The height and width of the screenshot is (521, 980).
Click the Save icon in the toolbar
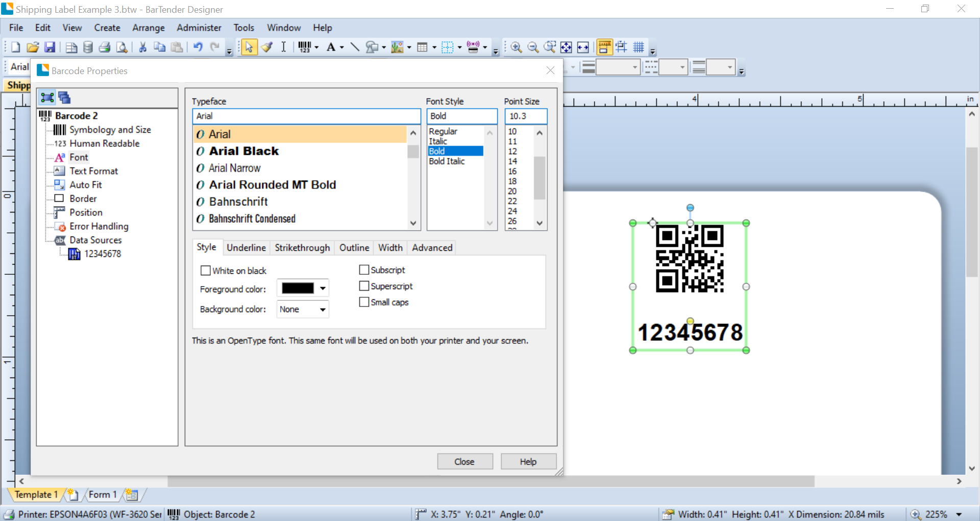[50, 48]
